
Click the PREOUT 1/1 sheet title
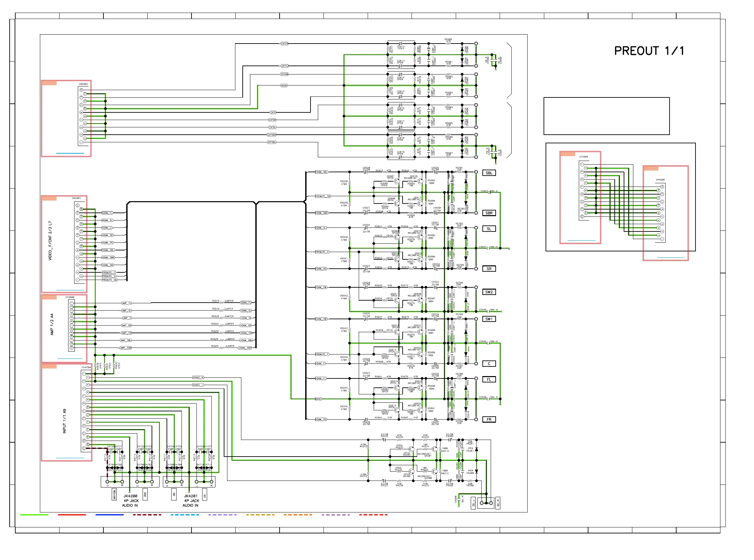[649, 51]
